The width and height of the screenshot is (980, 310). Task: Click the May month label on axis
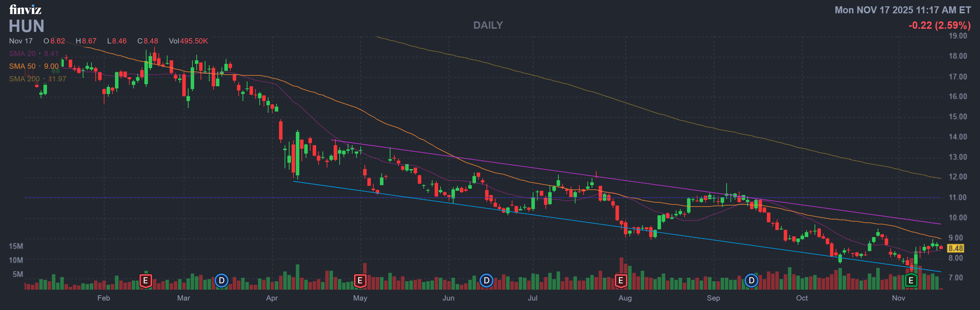point(360,298)
